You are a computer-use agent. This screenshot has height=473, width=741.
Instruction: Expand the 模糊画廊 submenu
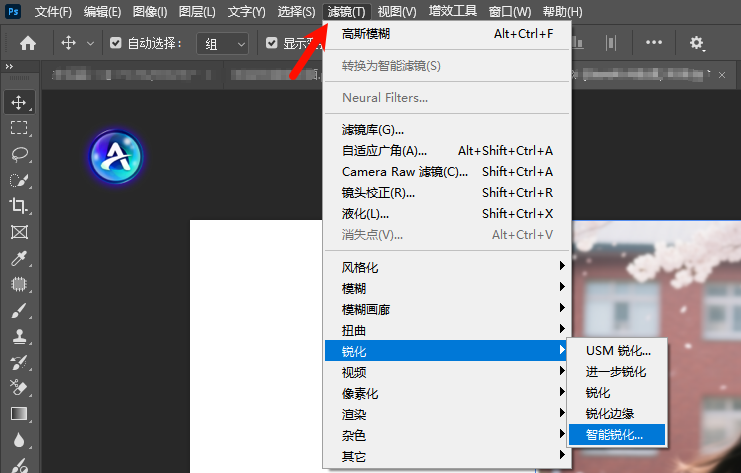[447, 309]
